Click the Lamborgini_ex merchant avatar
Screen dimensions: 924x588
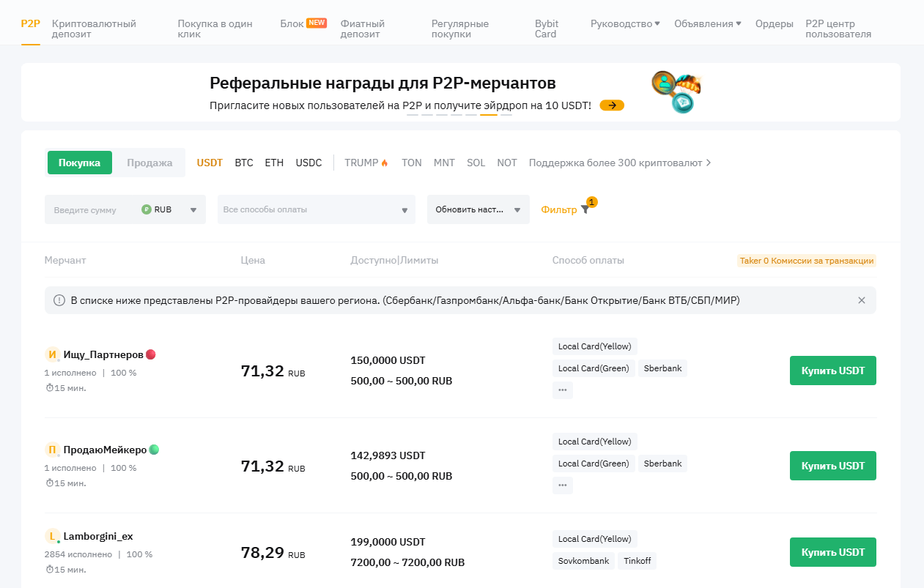click(52, 536)
